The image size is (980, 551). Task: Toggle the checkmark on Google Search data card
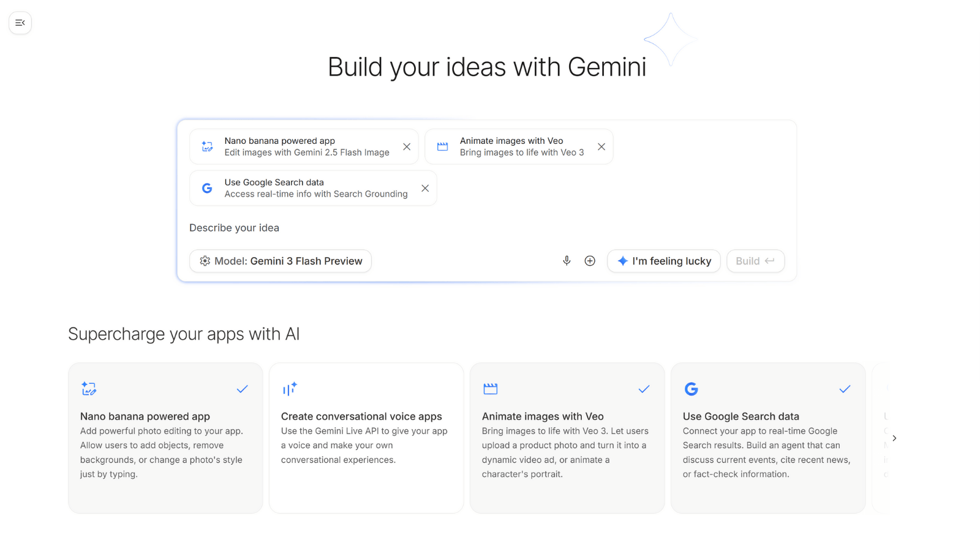(845, 389)
